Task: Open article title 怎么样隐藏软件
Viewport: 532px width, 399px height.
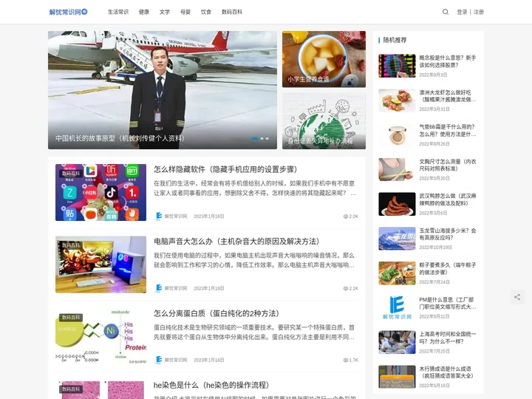Action: pos(225,169)
